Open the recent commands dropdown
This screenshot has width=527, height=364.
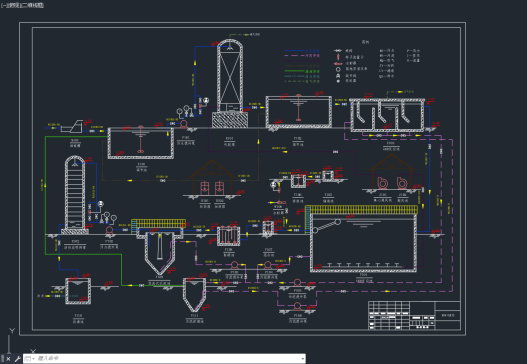[x=29, y=359]
